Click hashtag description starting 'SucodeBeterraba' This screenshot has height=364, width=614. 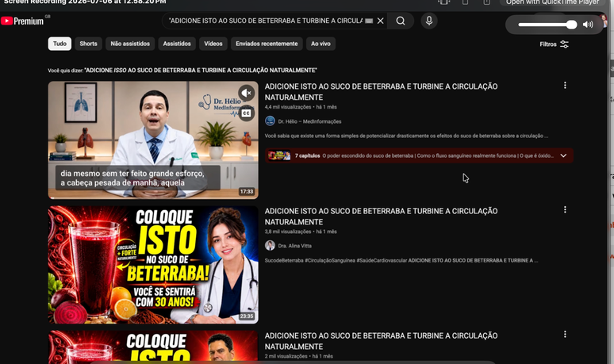[x=401, y=261]
